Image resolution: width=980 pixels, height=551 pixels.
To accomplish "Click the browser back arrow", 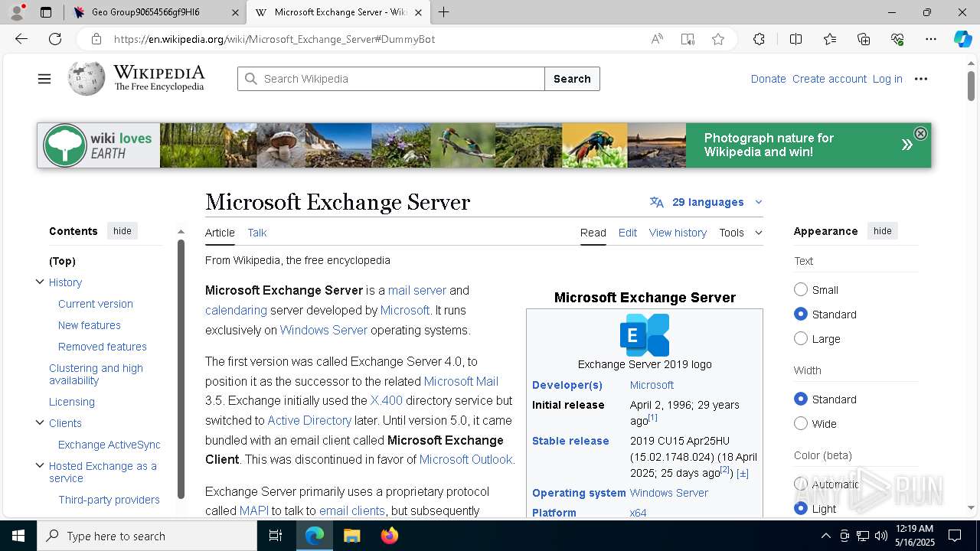I will [21, 39].
